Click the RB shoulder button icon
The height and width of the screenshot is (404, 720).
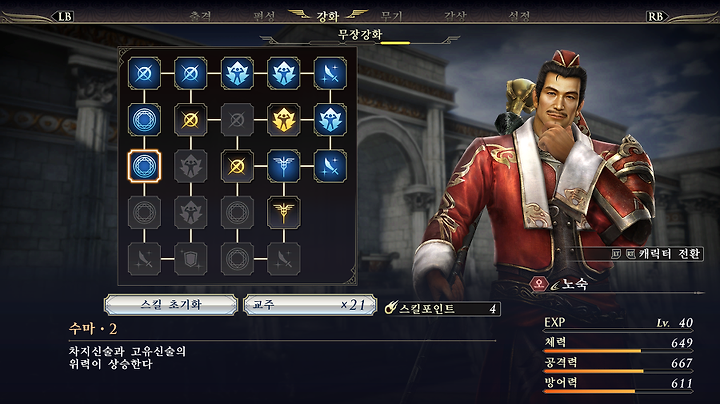tap(656, 17)
